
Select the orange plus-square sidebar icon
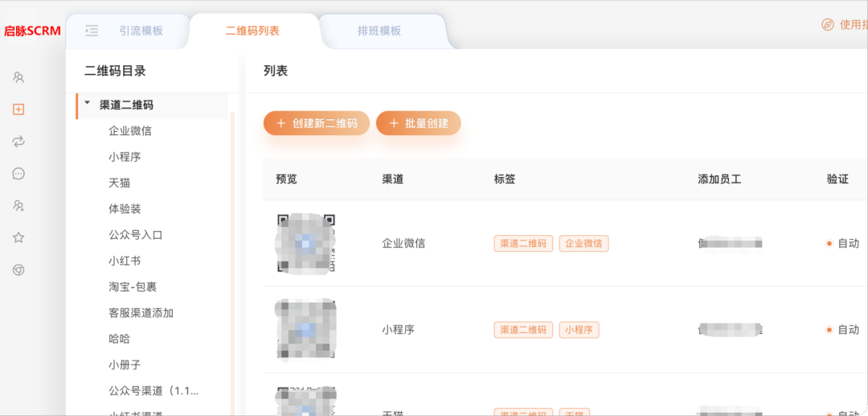(18, 109)
